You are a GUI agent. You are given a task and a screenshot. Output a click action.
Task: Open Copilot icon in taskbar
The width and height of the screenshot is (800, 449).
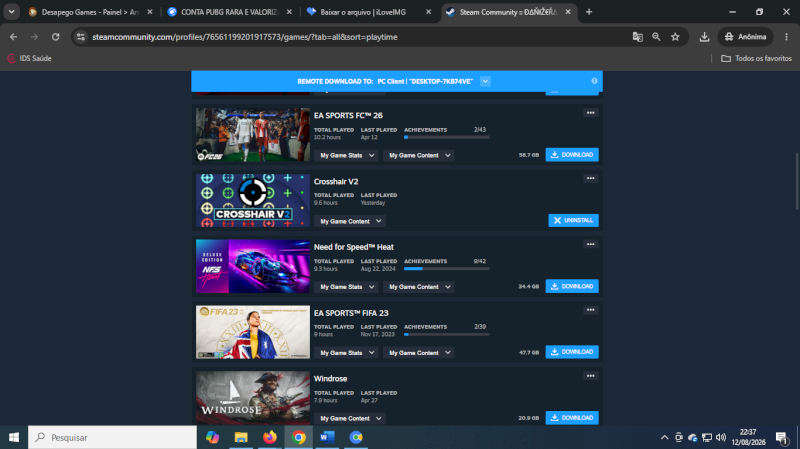click(212, 437)
